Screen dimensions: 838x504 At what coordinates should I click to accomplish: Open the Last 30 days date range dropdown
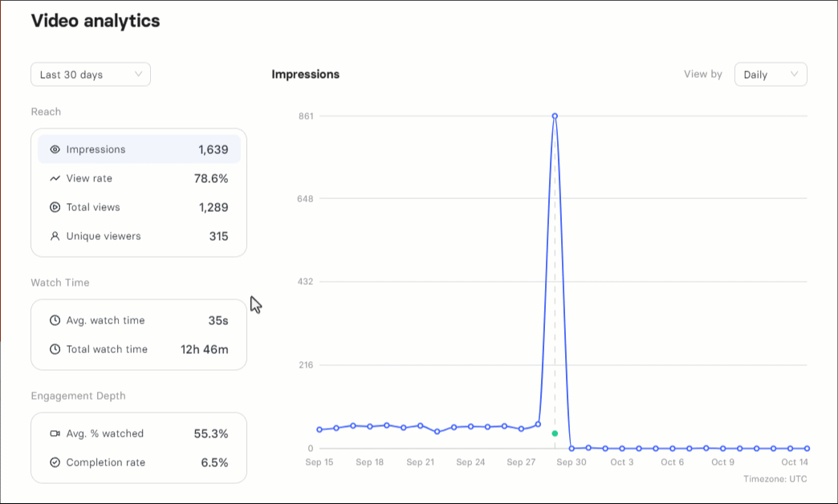pos(91,75)
